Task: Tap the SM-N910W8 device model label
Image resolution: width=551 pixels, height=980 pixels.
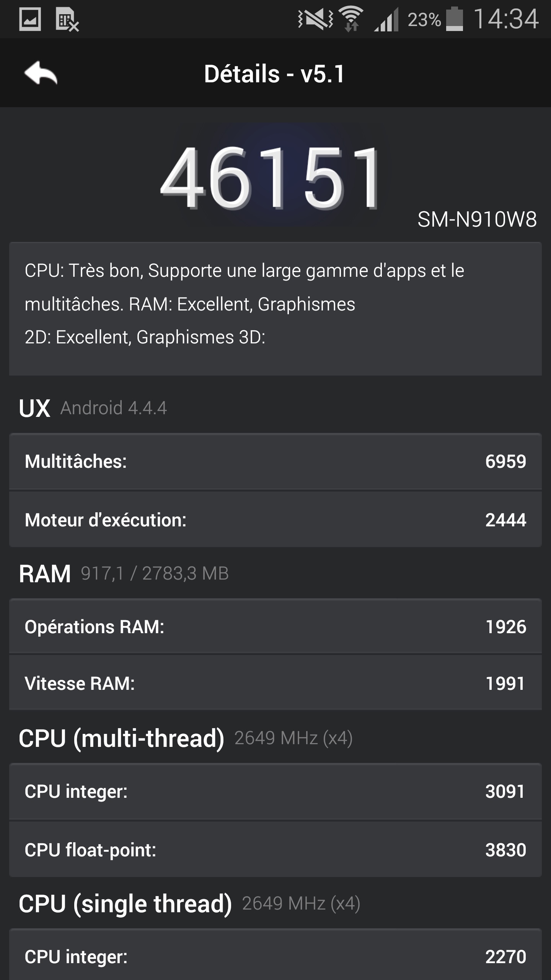Action: pos(477,220)
